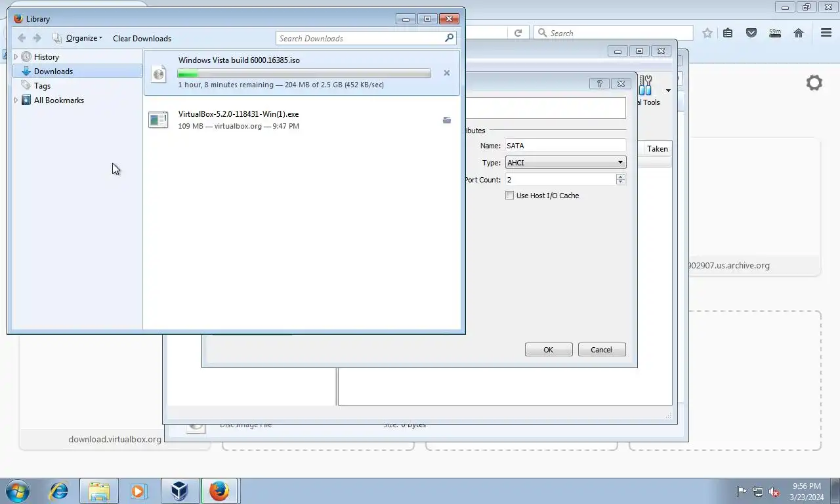The height and width of the screenshot is (504, 840).
Task: Click the Pocket icon in Firefox
Action: 751,33
